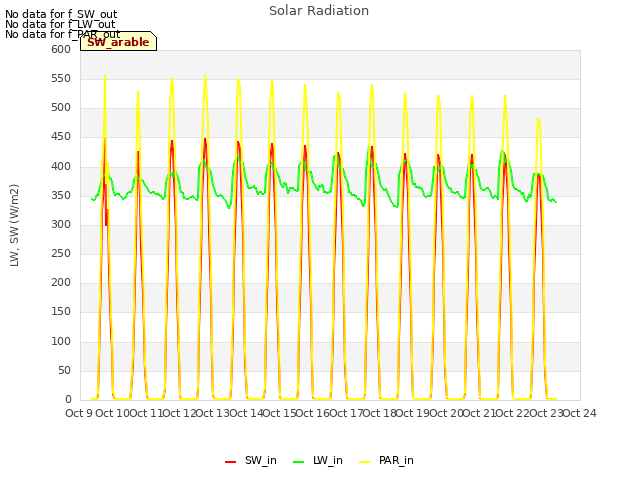The height and width of the screenshot is (480, 640).
Task: Select the SW_in legend label
Action: [261, 460]
